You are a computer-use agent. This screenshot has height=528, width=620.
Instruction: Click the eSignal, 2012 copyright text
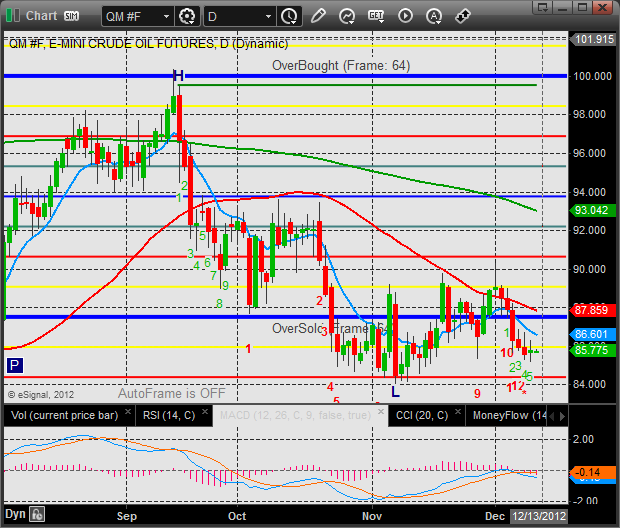tap(41, 395)
